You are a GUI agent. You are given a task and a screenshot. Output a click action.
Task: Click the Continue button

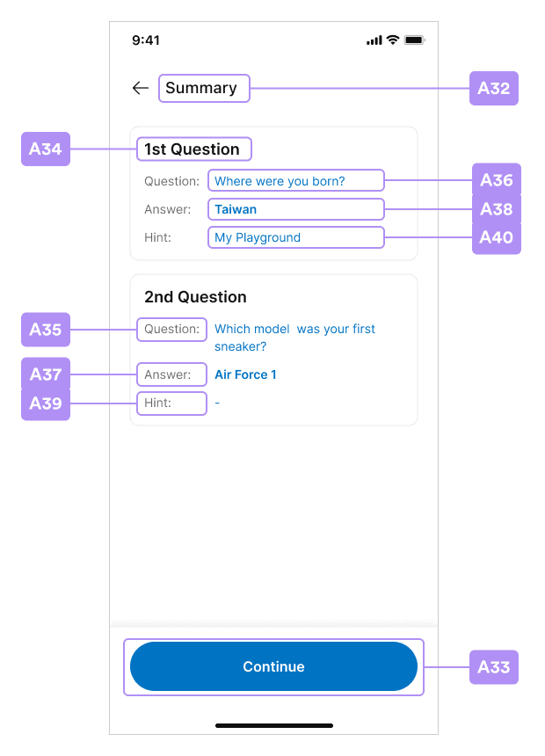tap(273, 666)
